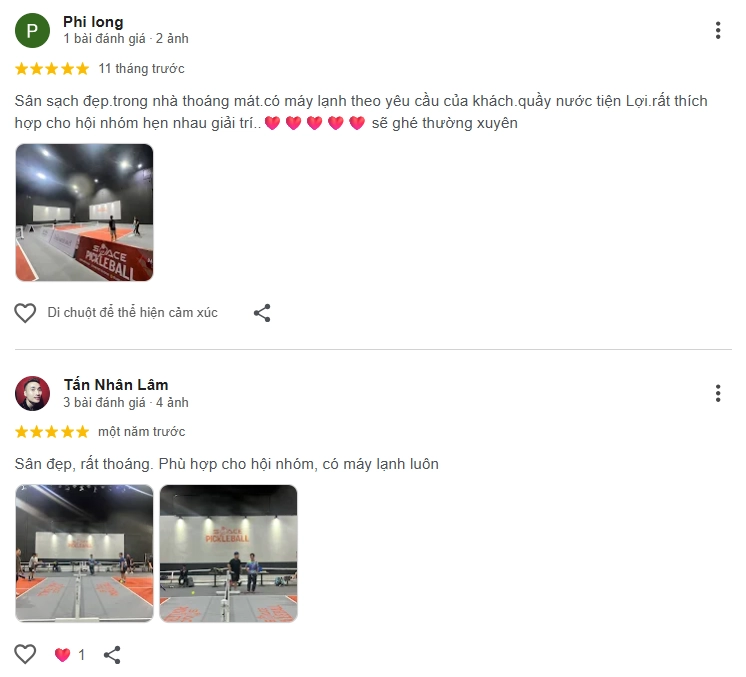Like Phi long's review with the heart icon
Image resolution: width=746 pixels, height=677 pixels.
click(25, 313)
